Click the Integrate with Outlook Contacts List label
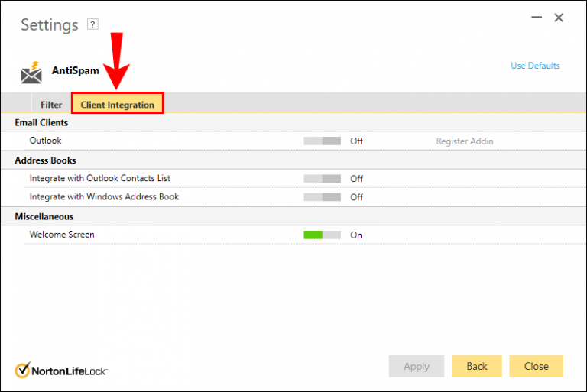This screenshot has width=587, height=392. tap(99, 179)
